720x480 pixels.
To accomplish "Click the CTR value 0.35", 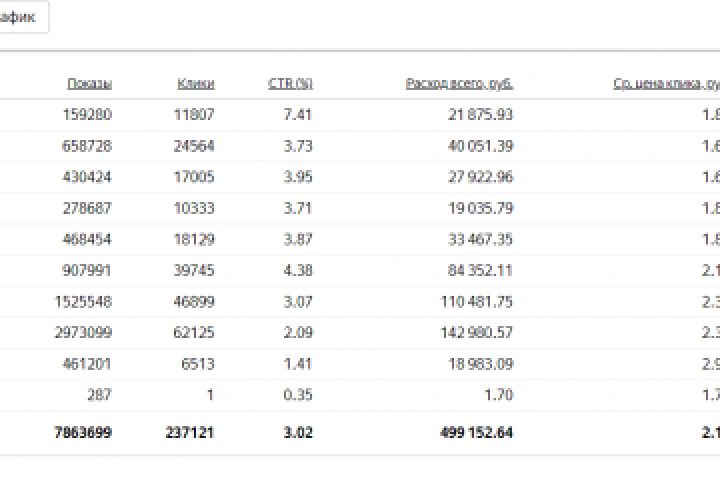I will tap(297, 395).
